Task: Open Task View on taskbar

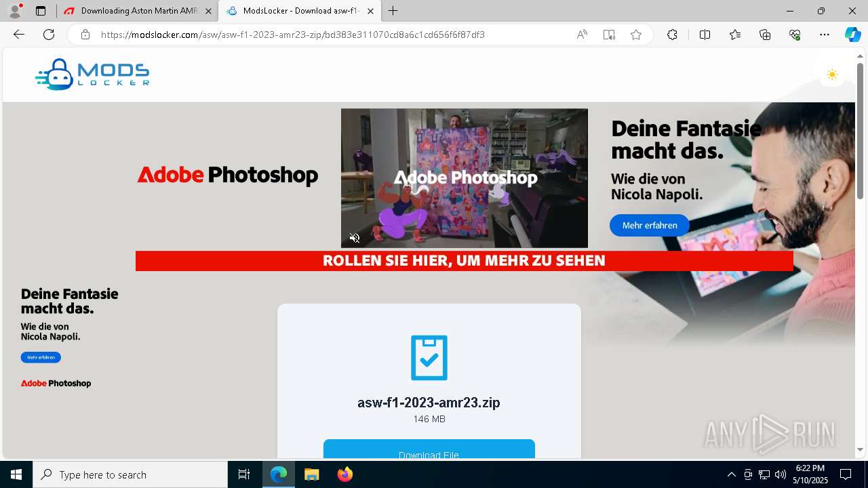Action: coord(244,474)
